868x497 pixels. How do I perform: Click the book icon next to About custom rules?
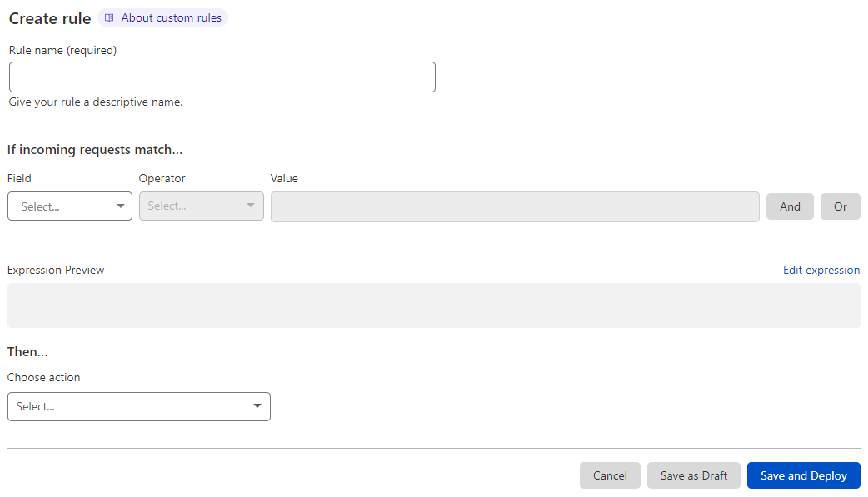109,17
